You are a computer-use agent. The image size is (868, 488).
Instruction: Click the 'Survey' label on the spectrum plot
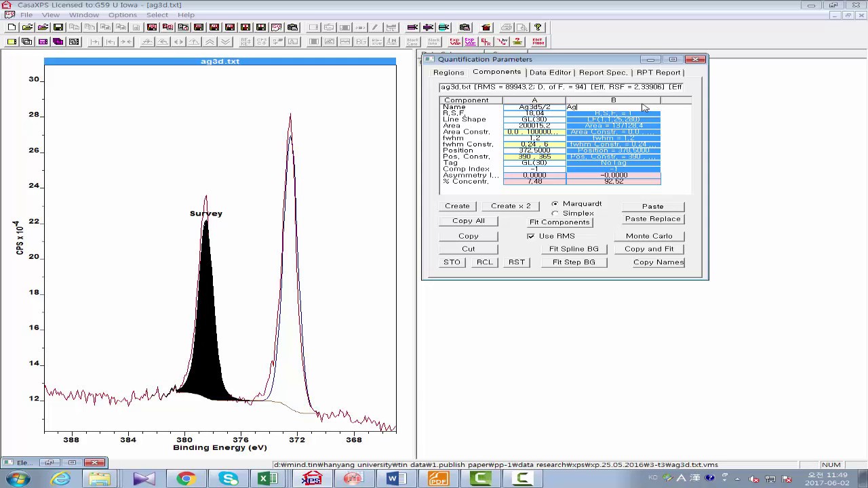click(x=206, y=213)
